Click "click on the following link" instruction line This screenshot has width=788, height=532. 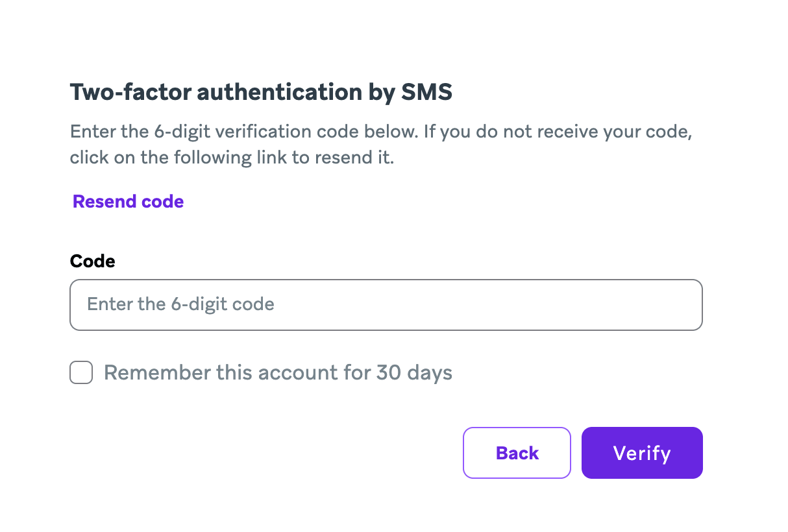(x=232, y=158)
